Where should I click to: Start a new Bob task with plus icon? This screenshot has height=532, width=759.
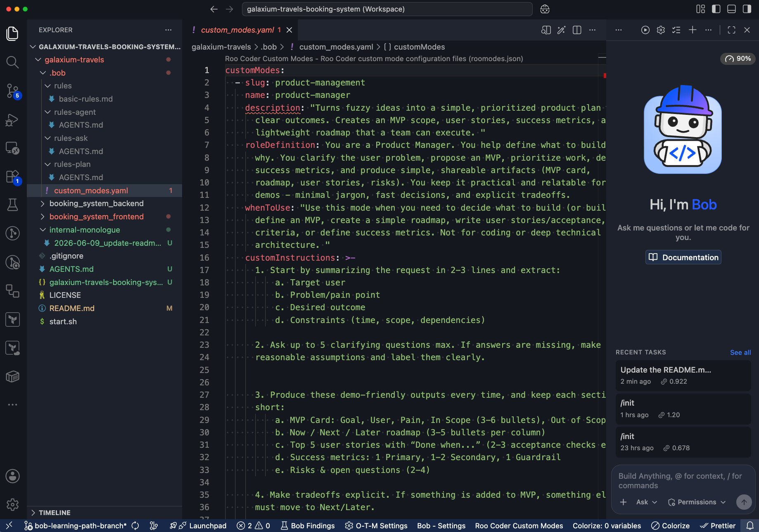(693, 30)
